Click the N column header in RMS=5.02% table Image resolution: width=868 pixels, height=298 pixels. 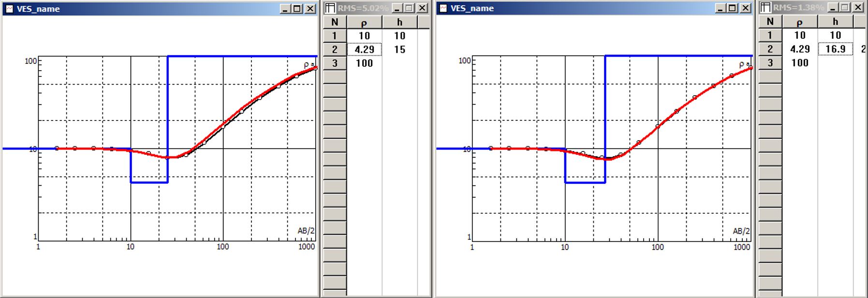[335, 22]
